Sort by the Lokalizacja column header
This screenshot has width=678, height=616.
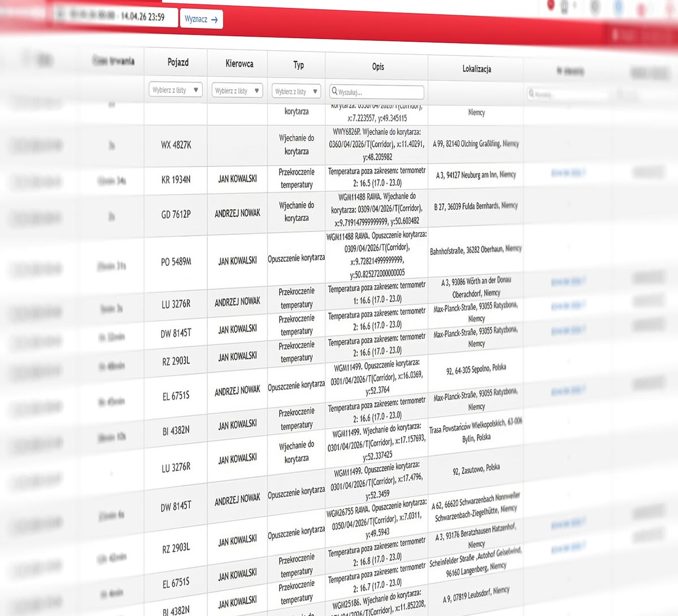(477, 69)
